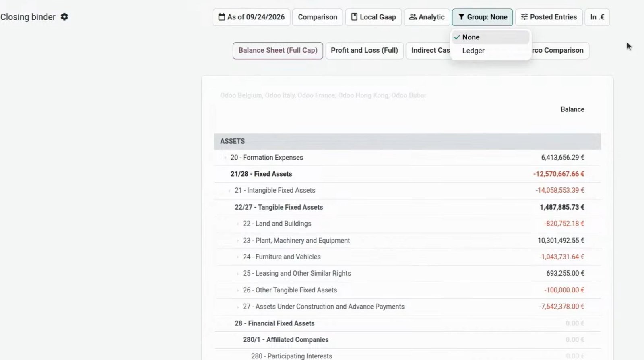
Task: Click the -14,058,553.39 € balance value
Action: click(x=560, y=191)
